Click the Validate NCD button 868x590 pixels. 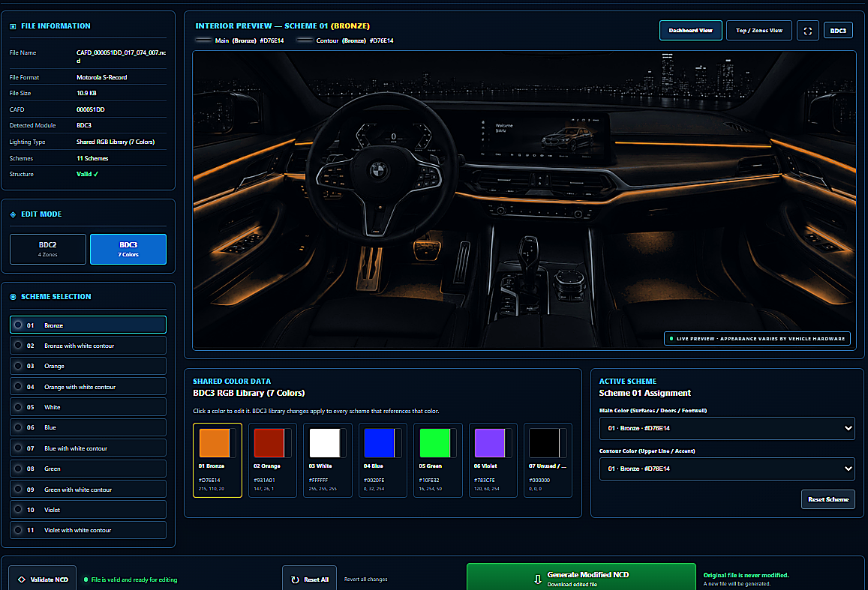click(43, 579)
